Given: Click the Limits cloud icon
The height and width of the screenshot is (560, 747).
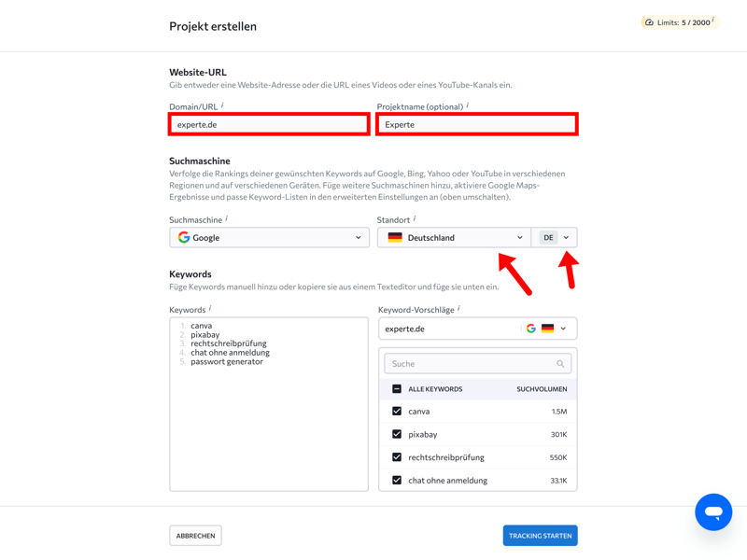Looking at the screenshot, I should 648,22.
